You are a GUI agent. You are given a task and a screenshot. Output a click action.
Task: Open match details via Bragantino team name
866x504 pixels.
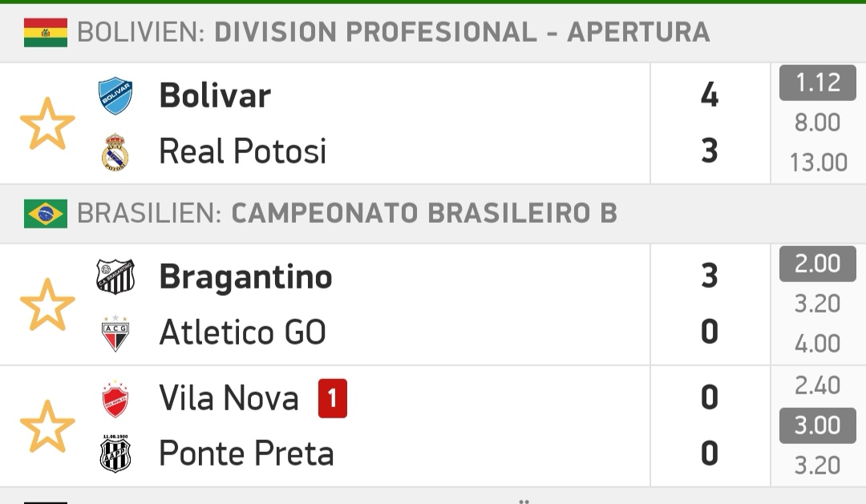(246, 276)
